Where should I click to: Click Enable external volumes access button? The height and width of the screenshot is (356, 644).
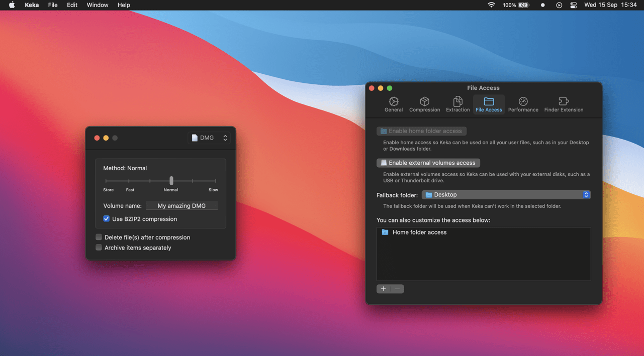point(428,163)
